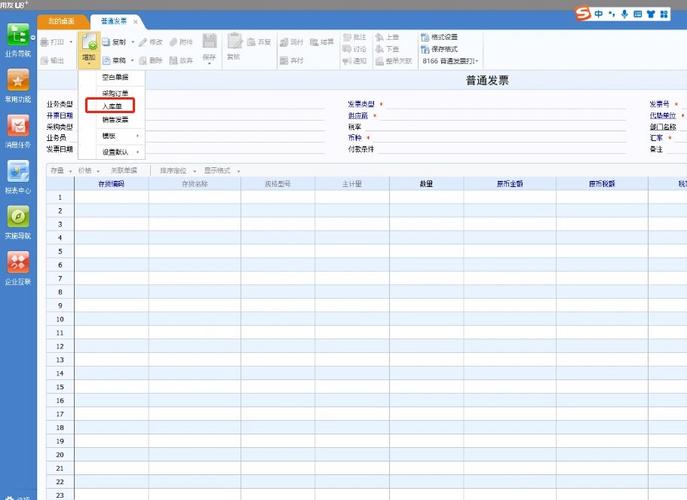The image size is (687, 500).
Task: Close the 普通发票 tab
Action: point(135,21)
